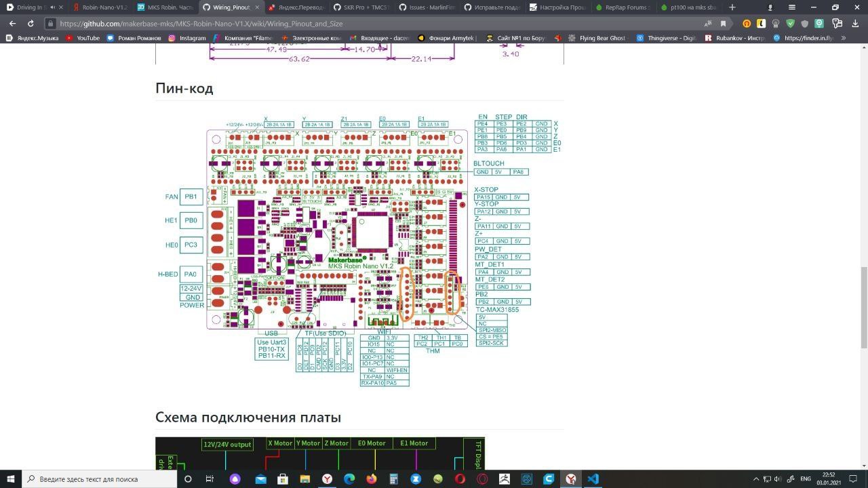Open Visual Studio Code from taskbar
The height and width of the screenshot is (488, 868).
click(x=593, y=479)
